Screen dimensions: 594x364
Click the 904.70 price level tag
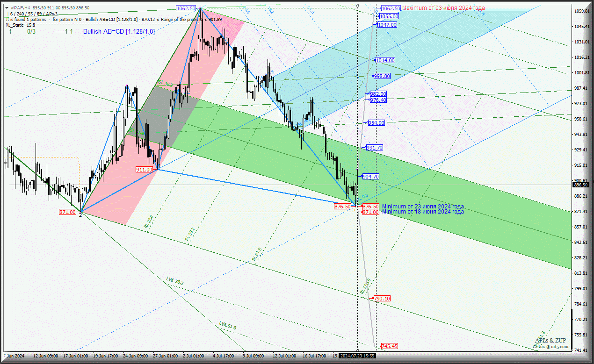(x=370, y=177)
